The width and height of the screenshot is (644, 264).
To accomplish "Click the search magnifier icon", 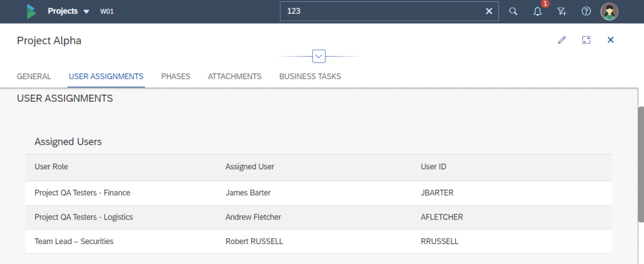I will point(513,12).
